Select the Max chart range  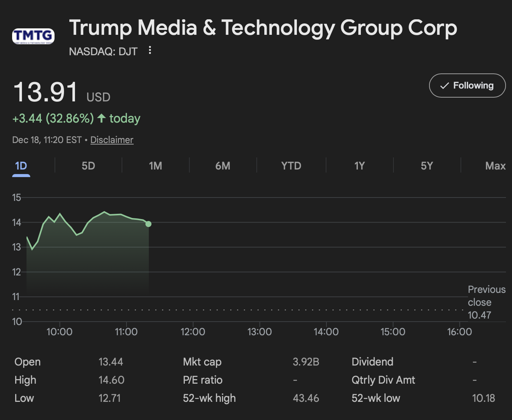[495, 166]
